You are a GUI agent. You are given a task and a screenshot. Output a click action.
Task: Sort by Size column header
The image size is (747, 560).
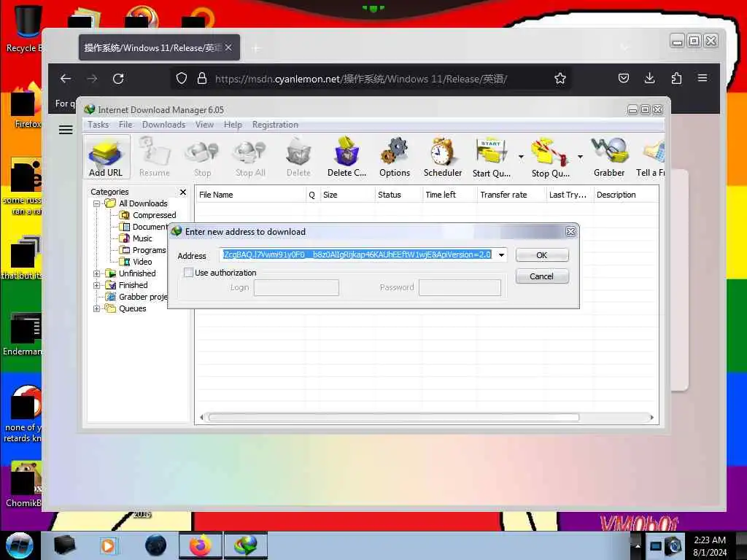(x=347, y=195)
